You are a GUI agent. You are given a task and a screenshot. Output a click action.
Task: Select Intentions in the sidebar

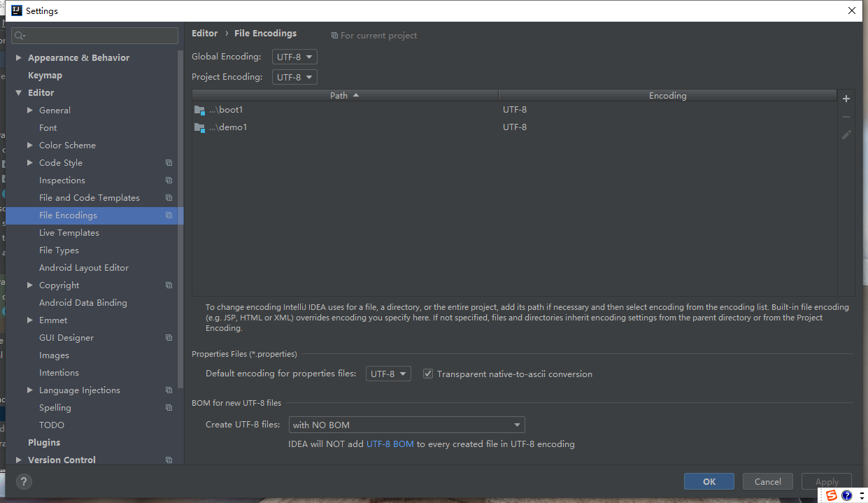pyautogui.click(x=59, y=373)
